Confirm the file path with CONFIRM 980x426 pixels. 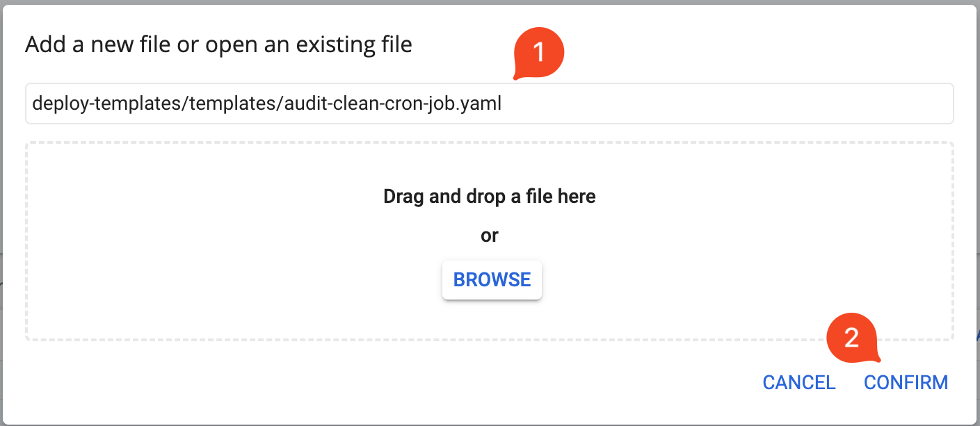click(906, 382)
